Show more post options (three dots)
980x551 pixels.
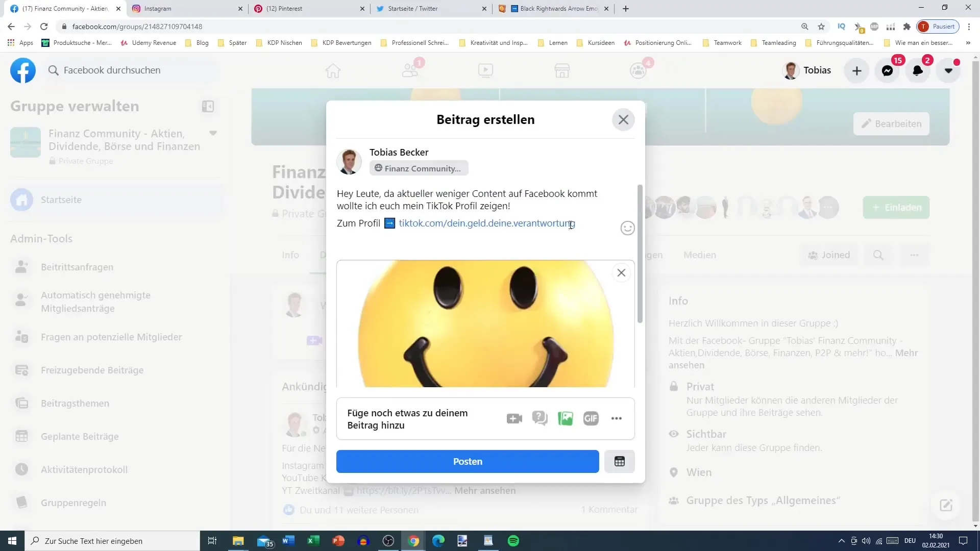pos(616,419)
